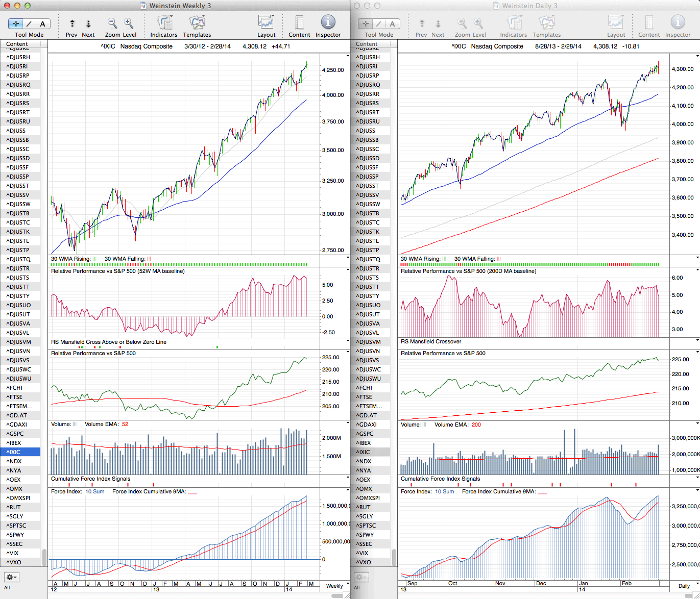The image size is (700, 599).
Task: Select ^GSPC in the Weekly symbol list
Action: point(20,434)
